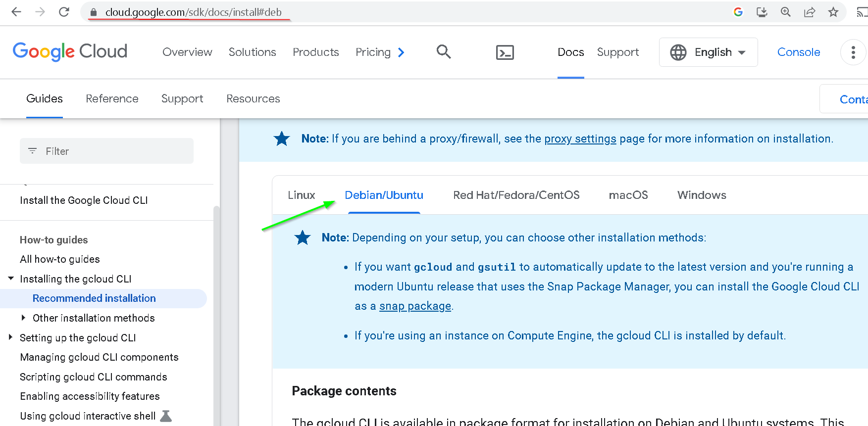The image size is (868, 426).
Task: Open Scripting gcloud CLI commands
Action: 94,377
